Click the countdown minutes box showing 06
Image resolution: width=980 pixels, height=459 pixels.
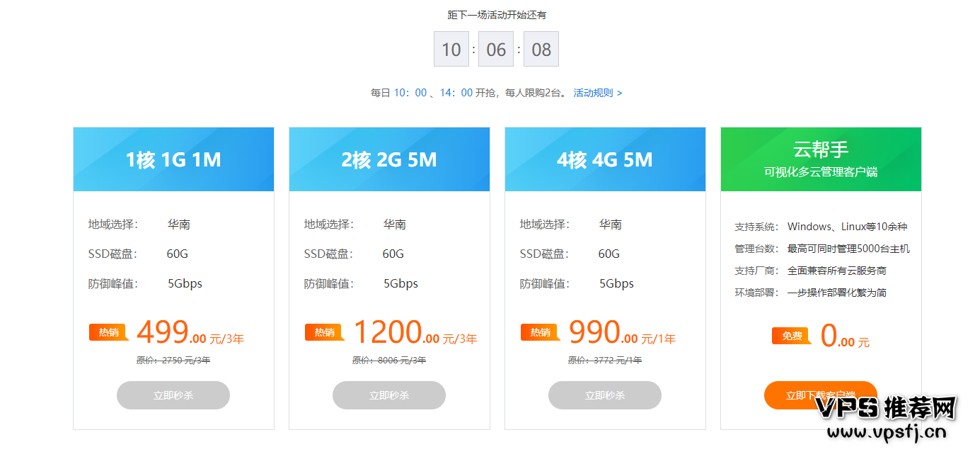[496, 49]
